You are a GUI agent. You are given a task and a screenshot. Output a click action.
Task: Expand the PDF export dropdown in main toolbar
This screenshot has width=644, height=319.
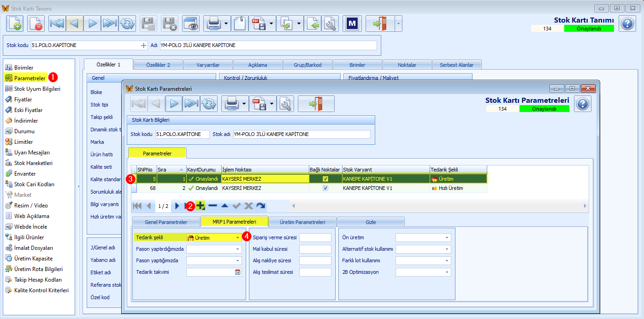[272, 24]
